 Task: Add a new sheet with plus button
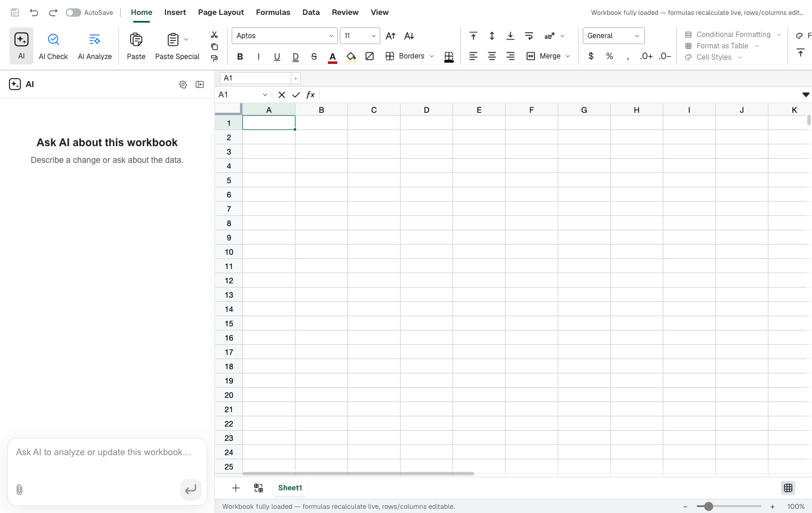236,488
